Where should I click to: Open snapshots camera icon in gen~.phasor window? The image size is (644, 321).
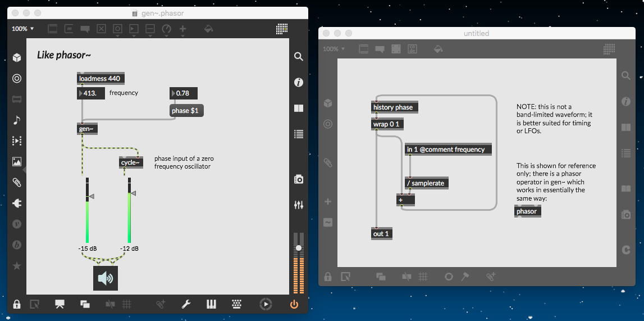point(299,179)
